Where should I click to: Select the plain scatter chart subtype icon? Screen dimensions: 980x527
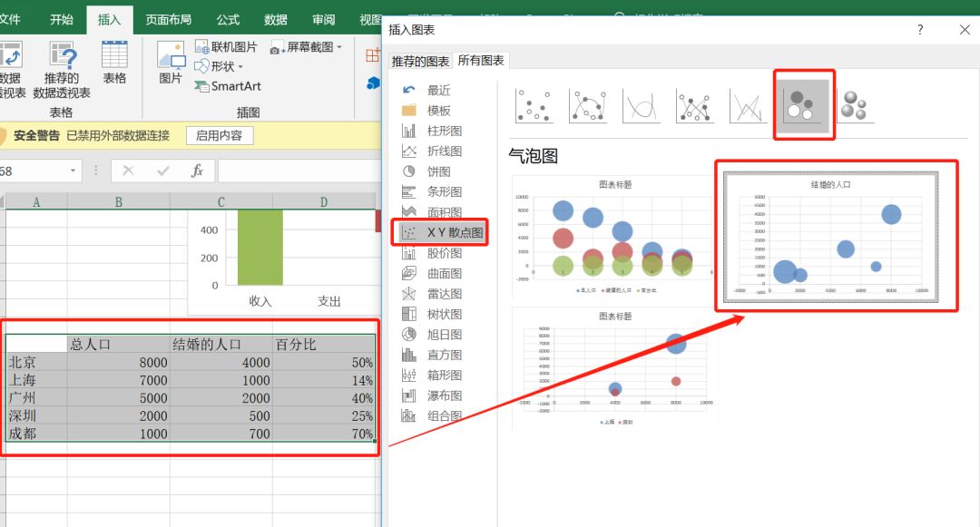[534, 105]
